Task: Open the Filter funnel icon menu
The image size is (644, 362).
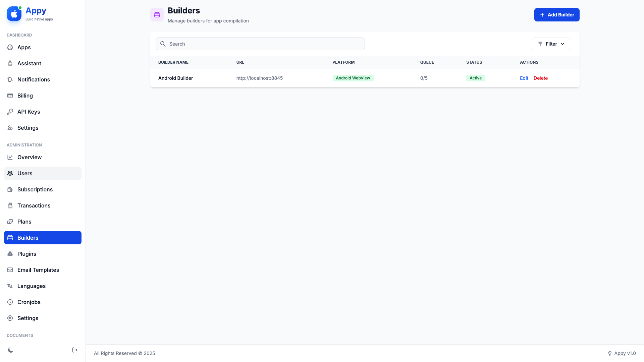Action: 540,44
